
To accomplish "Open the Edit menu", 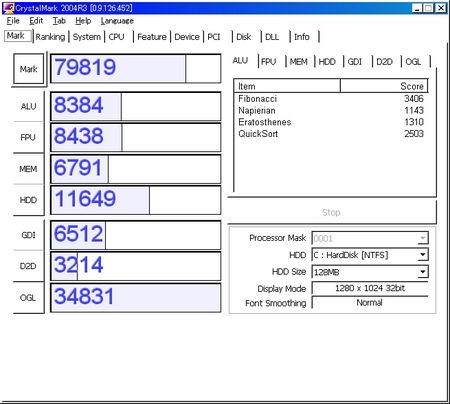I will tap(36, 21).
